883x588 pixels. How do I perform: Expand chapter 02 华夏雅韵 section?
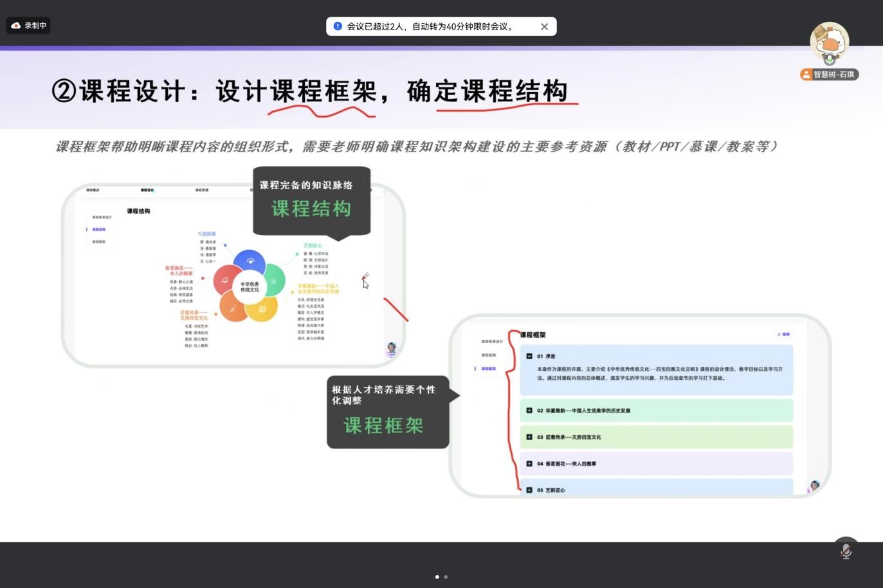tap(529, 410)
